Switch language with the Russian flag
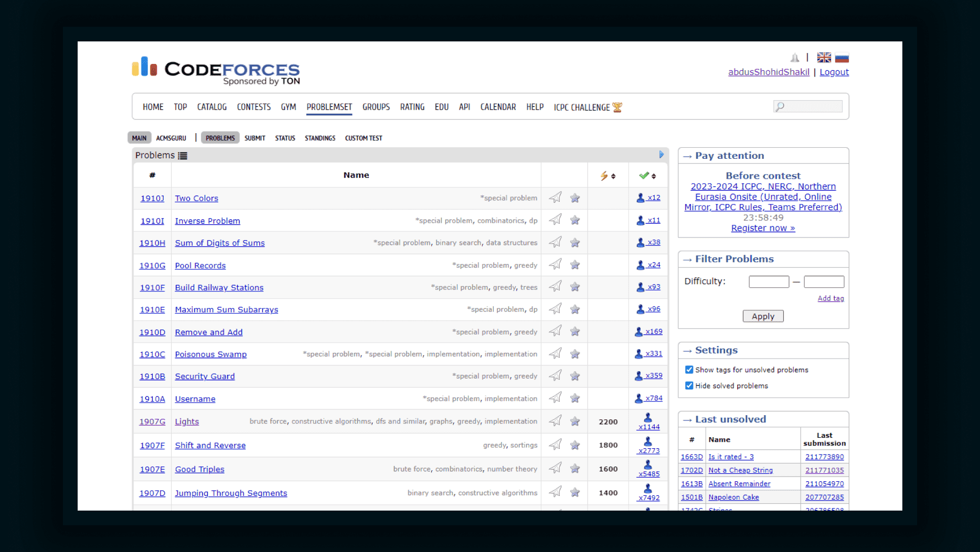Image resolution: width=980 pixels, height=552 pixels. tap(842, 58)
